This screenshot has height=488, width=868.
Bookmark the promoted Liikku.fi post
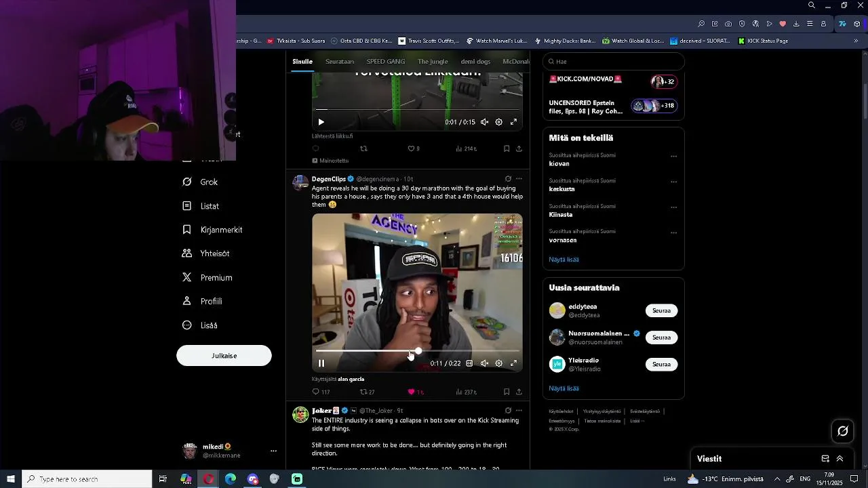pyautogui.click(x=507, y=148)
